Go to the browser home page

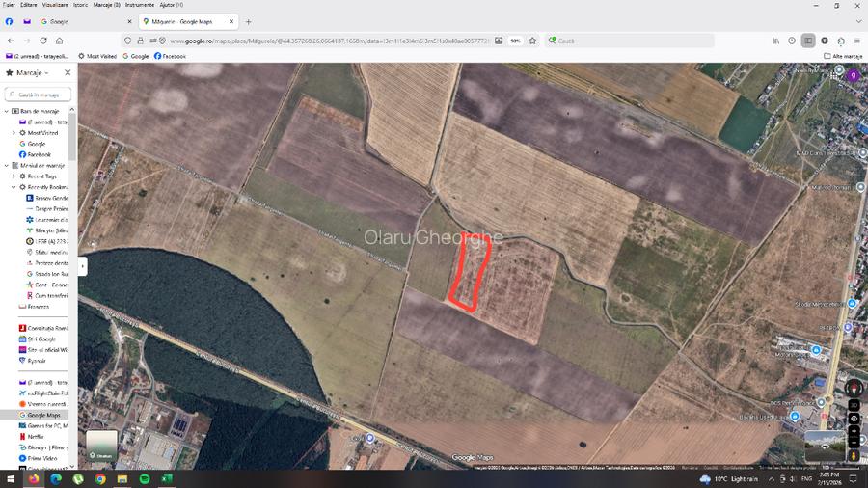coord(59,41)
